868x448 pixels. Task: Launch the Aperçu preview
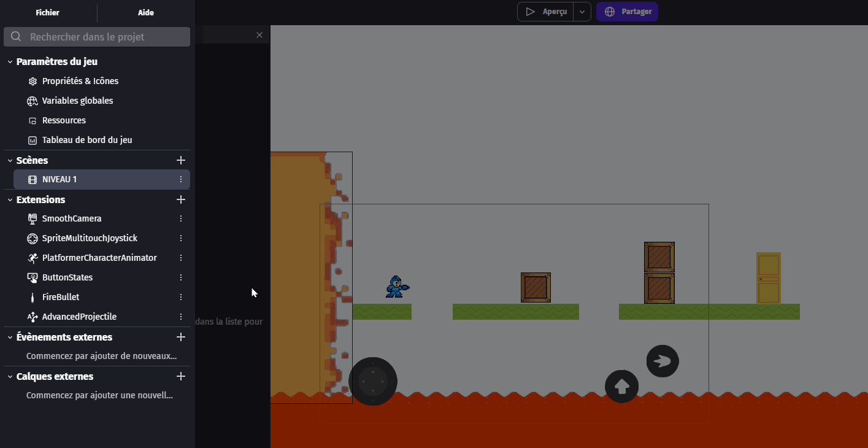[545, 12]
